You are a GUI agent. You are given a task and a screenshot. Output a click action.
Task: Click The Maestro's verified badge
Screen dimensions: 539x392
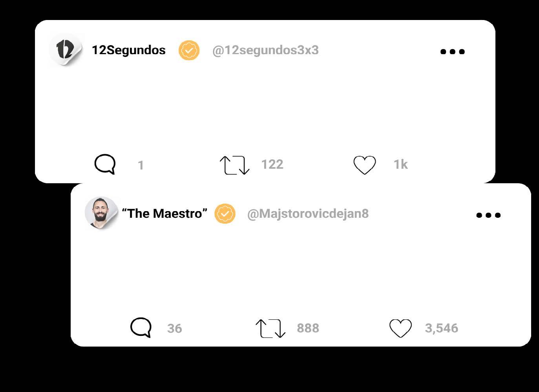(225, 214)
